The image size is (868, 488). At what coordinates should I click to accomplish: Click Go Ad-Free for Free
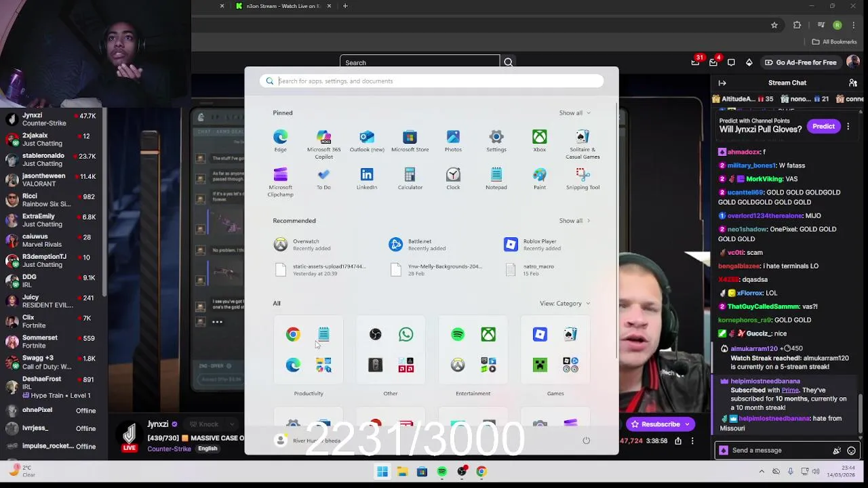tap(800, 62)
